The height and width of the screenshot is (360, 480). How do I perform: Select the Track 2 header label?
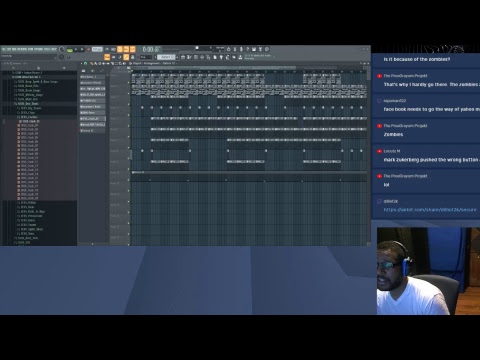(114, 86)
